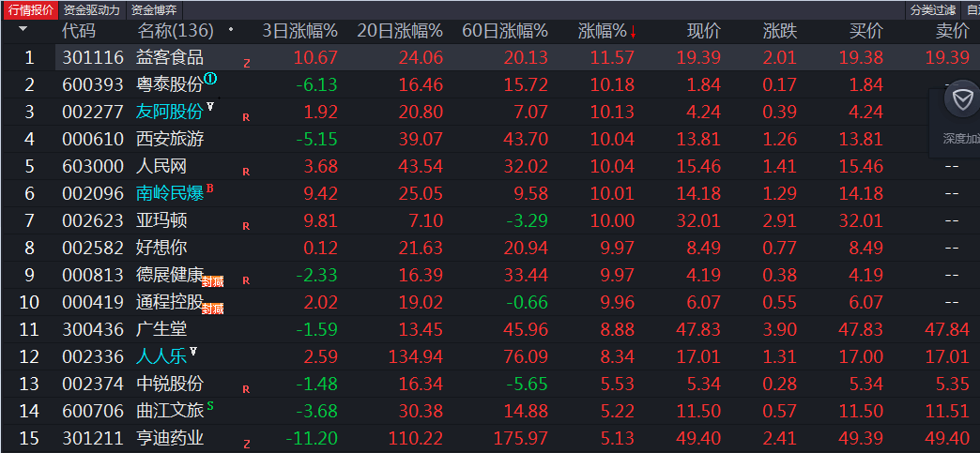Click stock code 300436
This screenshot has width=980, height=453.
coord(93,328)
